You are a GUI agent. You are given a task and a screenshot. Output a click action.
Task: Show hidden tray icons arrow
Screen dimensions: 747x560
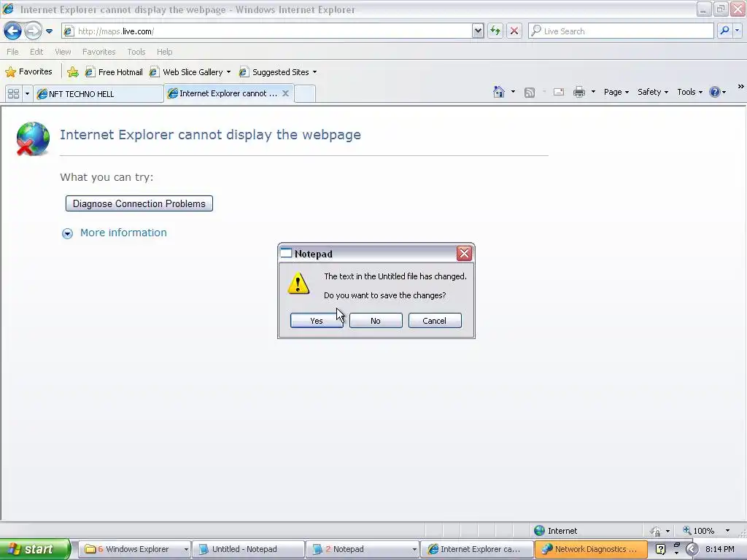pyautogui.click(x=692, y=549)
